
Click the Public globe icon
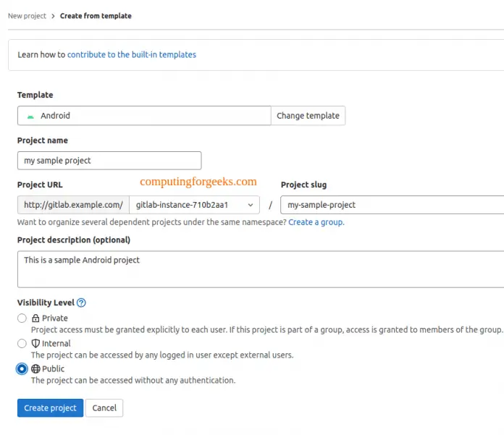tap(35, 369)
